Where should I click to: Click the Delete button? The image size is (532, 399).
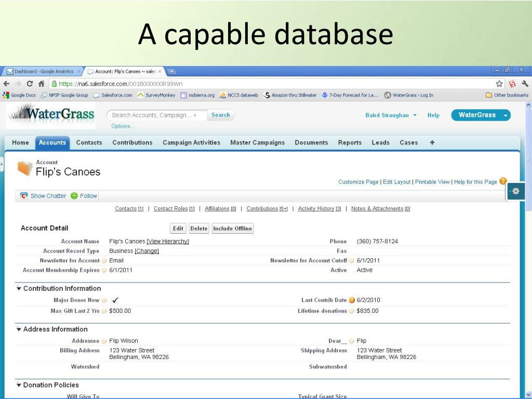click(199, 229)
